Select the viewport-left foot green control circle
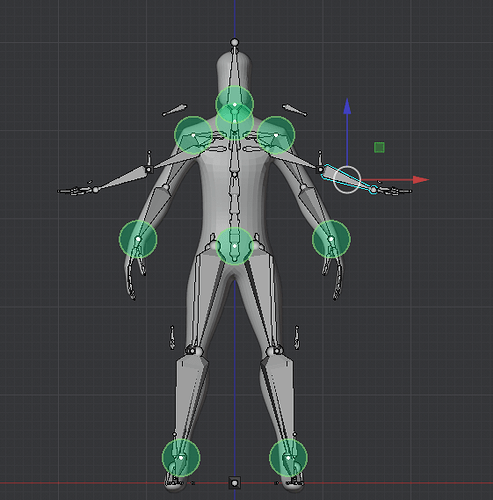Image resolution: width=493 pixels, height=500 pixels. pos(181,458)
